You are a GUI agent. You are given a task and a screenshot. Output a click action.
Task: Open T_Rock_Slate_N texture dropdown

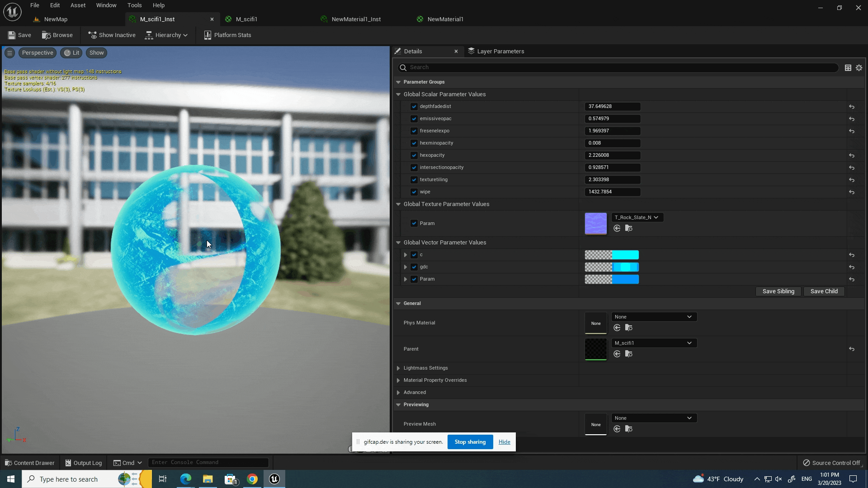637,217
